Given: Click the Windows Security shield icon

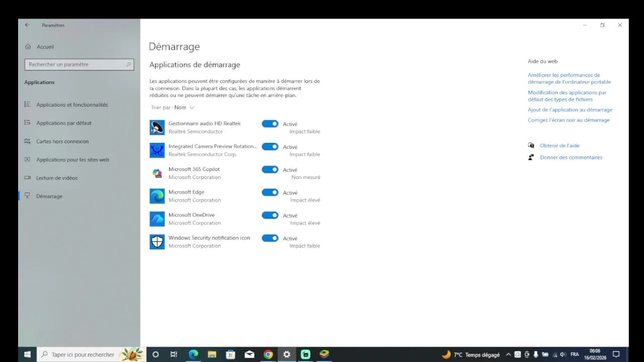Looking at the screenshot, I should [157, 242].
